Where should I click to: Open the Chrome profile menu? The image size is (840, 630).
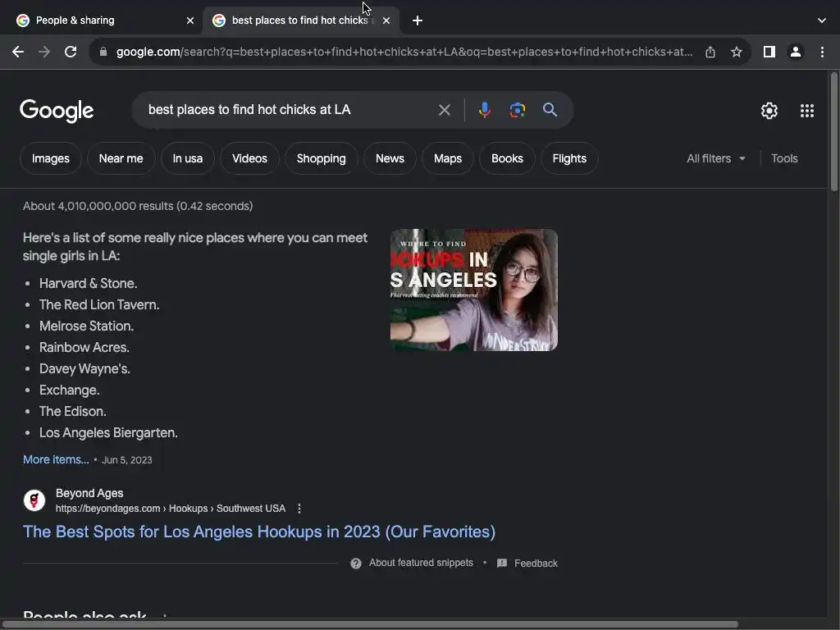[796, 52]
